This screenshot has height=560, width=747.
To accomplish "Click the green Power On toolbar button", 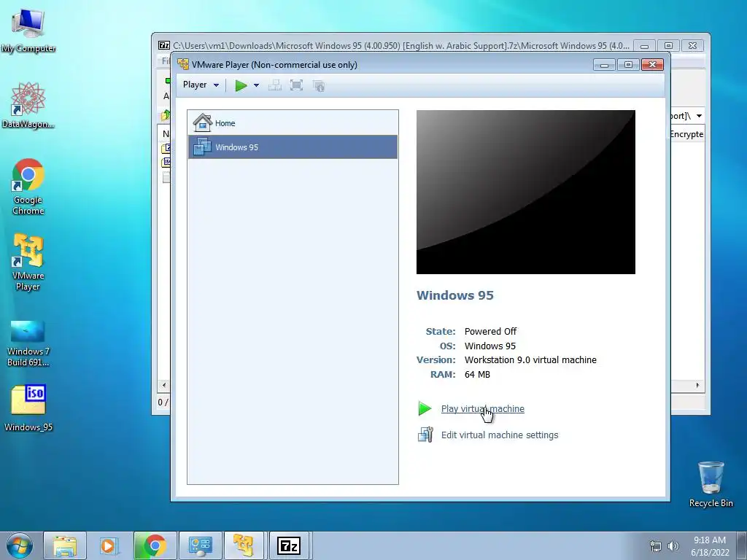I will tap(241, 85).
